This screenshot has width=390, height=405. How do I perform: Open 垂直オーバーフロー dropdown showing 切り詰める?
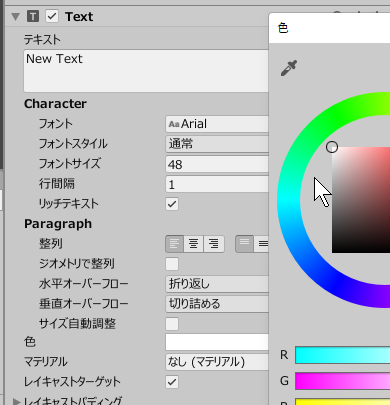[217, 304]
